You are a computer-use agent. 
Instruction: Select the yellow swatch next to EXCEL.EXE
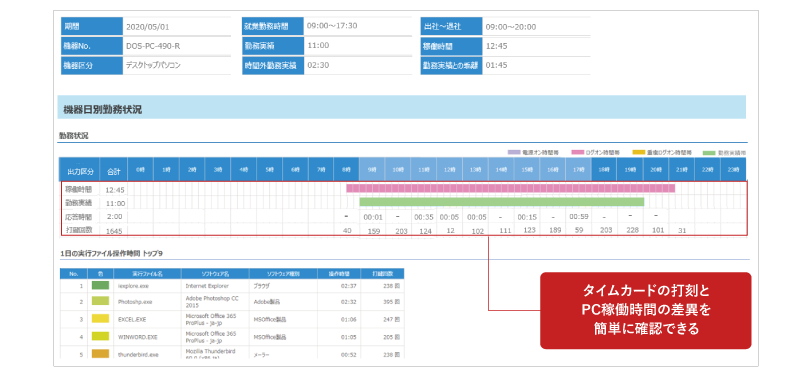coord(101,319)
